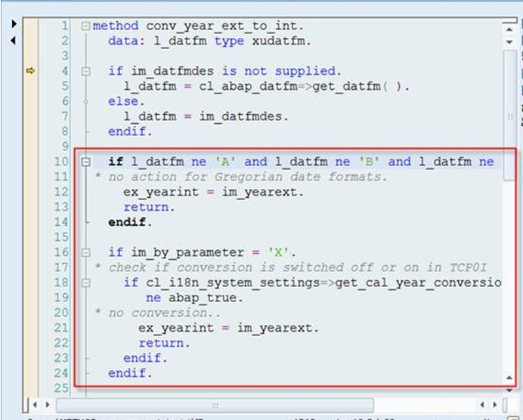Click 'return.' on line 22
Screen dimensions: 523x420
coord(164,344)
